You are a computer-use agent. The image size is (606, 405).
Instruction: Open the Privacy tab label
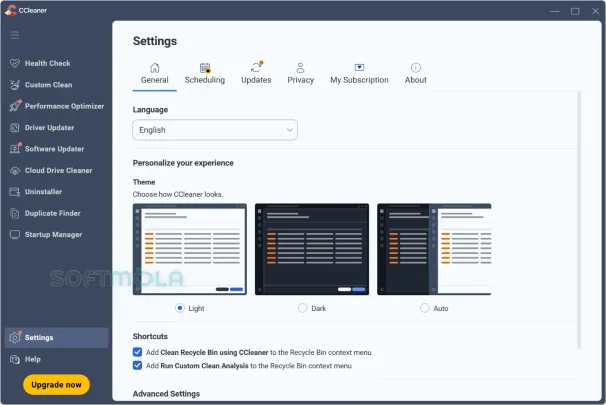click(x=300, y=80)
